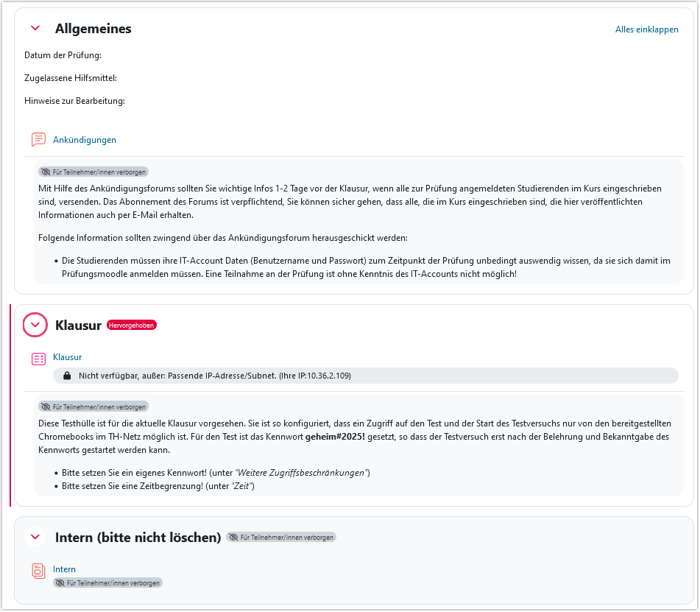Click hidden-eye icon beside Intern section title
The image size is (700, 612).
233,538
